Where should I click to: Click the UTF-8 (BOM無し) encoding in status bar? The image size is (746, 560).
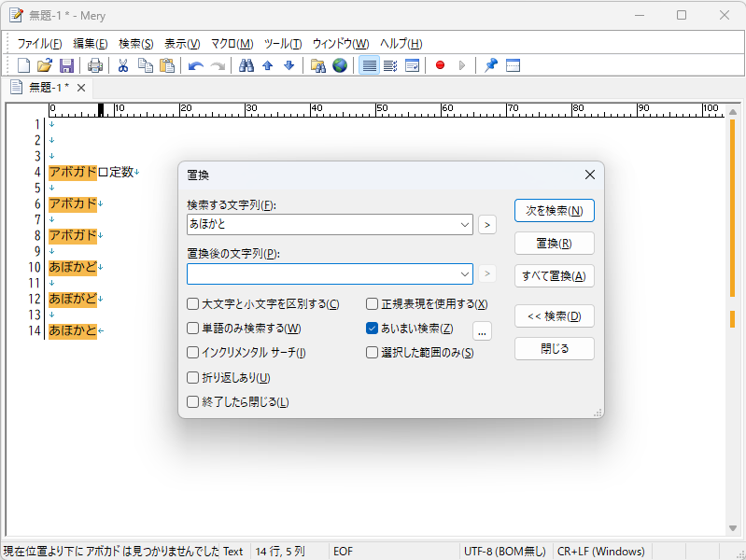click(x=505, y=552)
